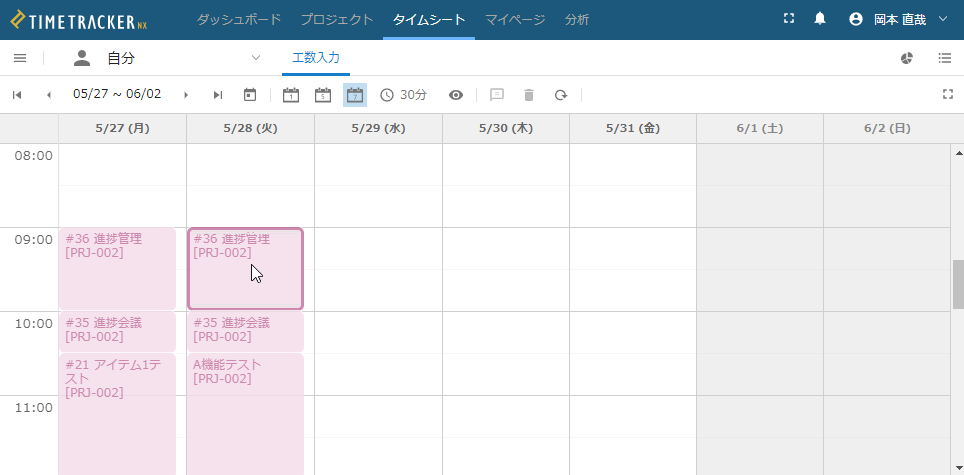The height and width of the screenshot is (475, 964).
Task: Click the eye display settings icon
Action: click(456, 95)
